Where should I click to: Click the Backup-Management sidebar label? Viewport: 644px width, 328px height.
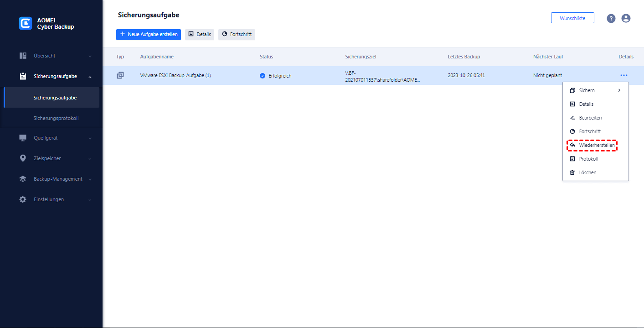[x=58, y=179]
